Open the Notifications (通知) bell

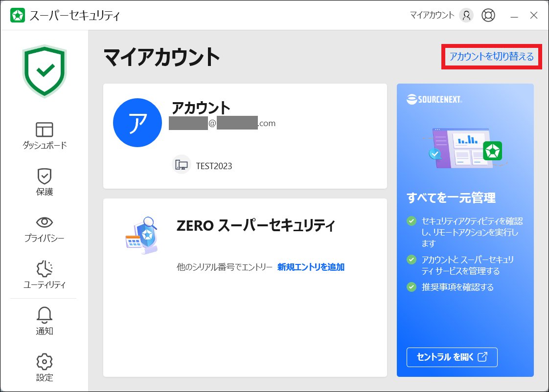pos(45,321)
